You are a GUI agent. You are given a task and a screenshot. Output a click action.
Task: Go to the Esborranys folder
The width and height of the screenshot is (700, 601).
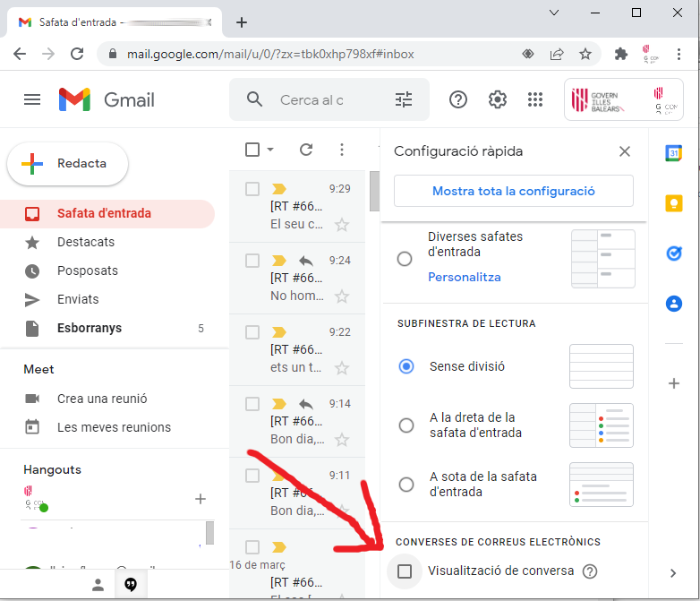90,328
